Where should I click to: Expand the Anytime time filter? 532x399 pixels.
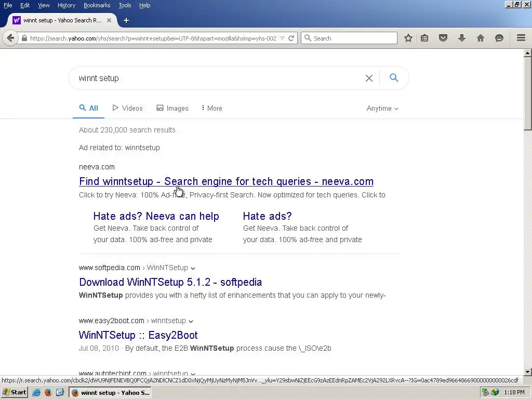tap(382, 108)
